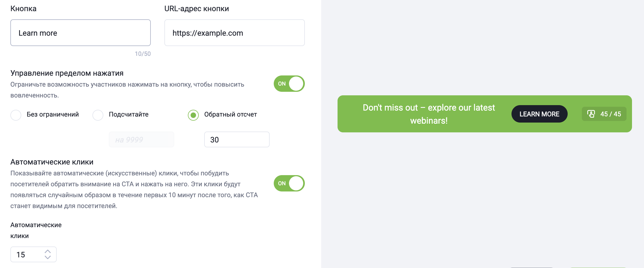This screenshot has height=268, width=644.
Task: Select the Обратный отсчет radio button
Action: point(193,115)
